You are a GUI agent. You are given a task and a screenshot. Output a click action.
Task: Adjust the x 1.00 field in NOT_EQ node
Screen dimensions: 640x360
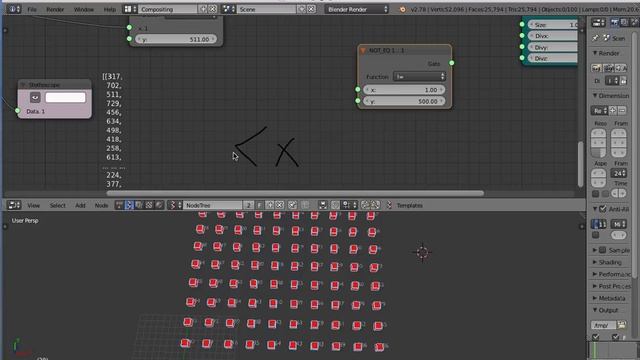coord(403,90)
